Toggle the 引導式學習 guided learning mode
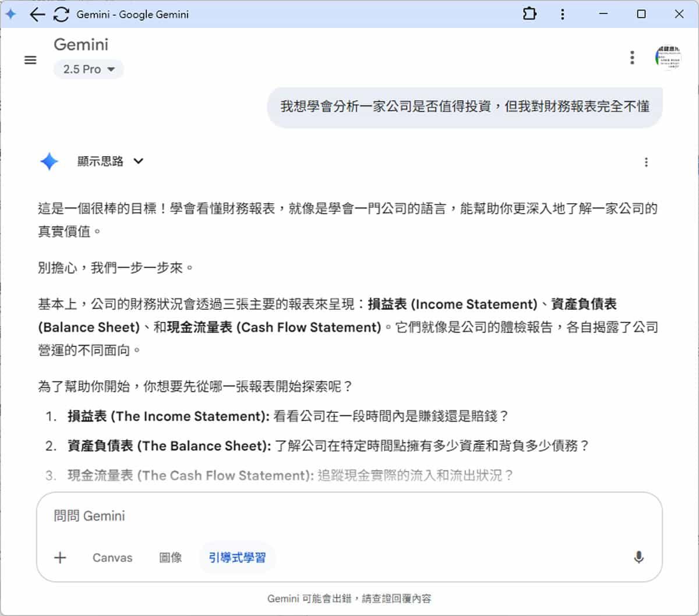 (x=236, y=558)
